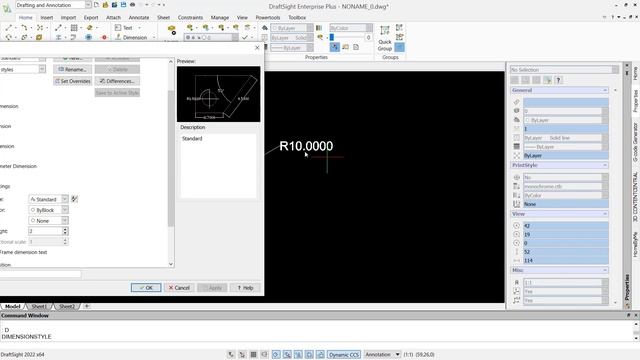Click the Set Overrides button

click(73, 81)
